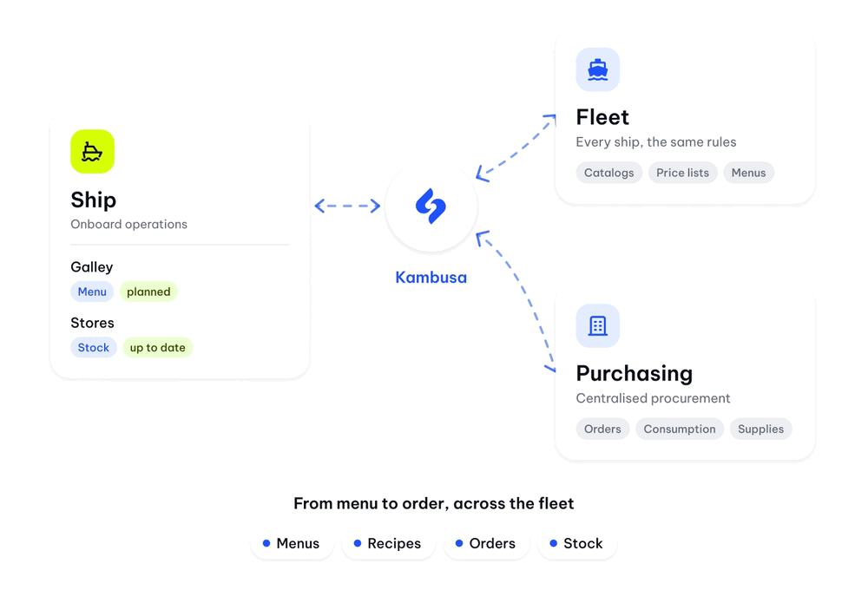Click the Purchasing building icon
Screen dimensions: 868x590
tap(597, 326)
